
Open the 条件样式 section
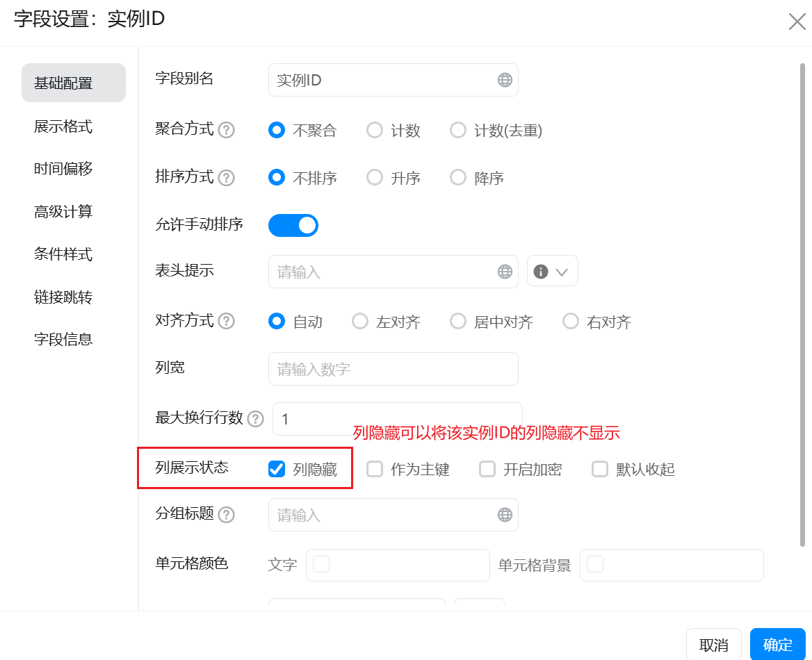coord(63,254)
